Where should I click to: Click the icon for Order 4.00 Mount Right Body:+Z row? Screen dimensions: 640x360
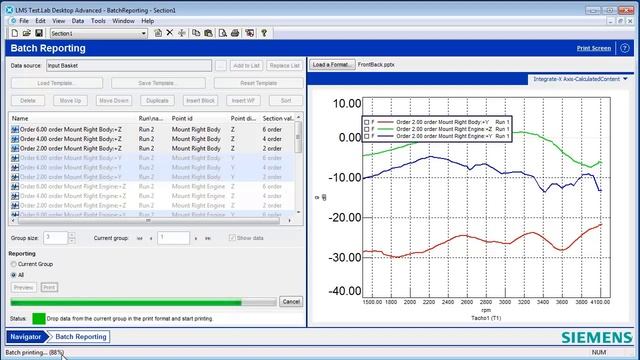click(x=15, y=139)
